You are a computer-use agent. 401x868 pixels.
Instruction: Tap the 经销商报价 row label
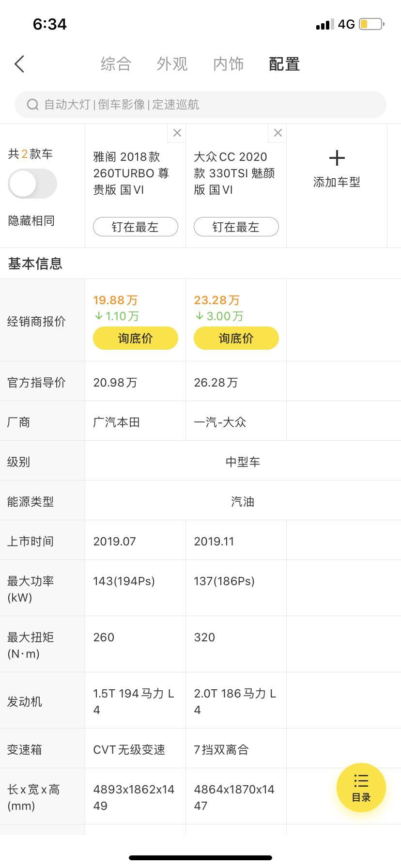pyautogui.click(x=36, y=321)
